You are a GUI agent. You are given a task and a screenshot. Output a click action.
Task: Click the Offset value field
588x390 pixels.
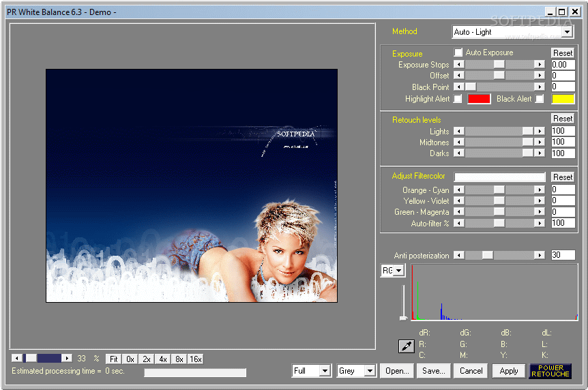(563, 76)
